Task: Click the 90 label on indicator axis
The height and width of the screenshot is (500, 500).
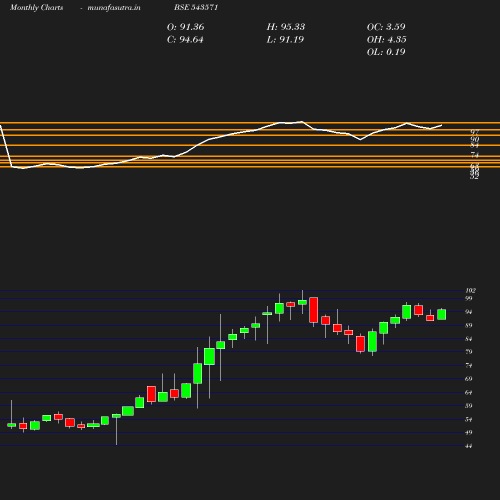Action: [475, 139]
